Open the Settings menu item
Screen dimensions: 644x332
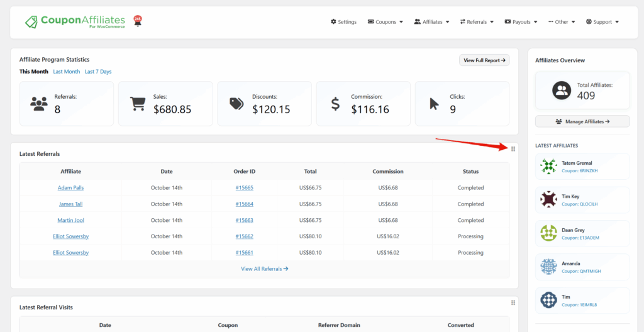pos(343,22)
